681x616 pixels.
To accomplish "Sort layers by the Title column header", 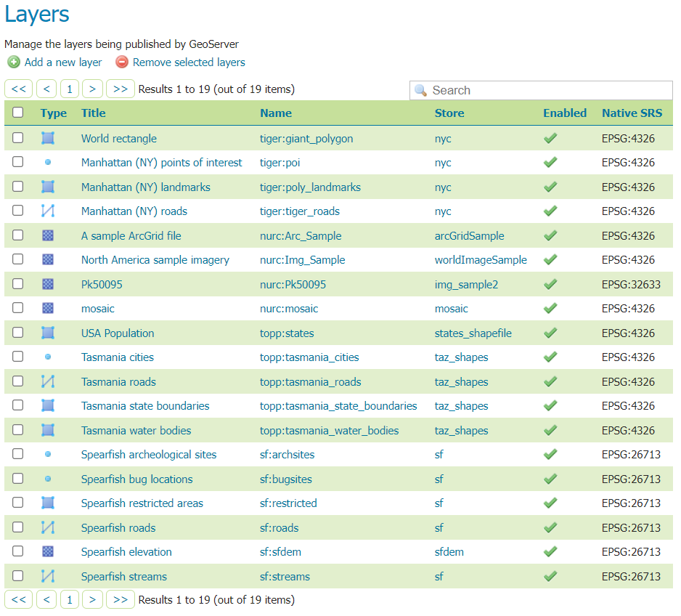I will pyautogui.click(x=94, y=113).
